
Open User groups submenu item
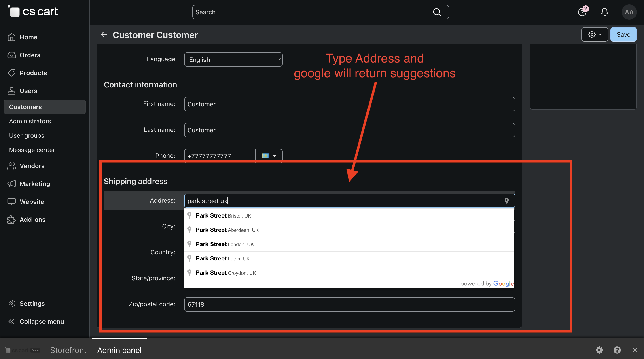click(x=27, y=135)
